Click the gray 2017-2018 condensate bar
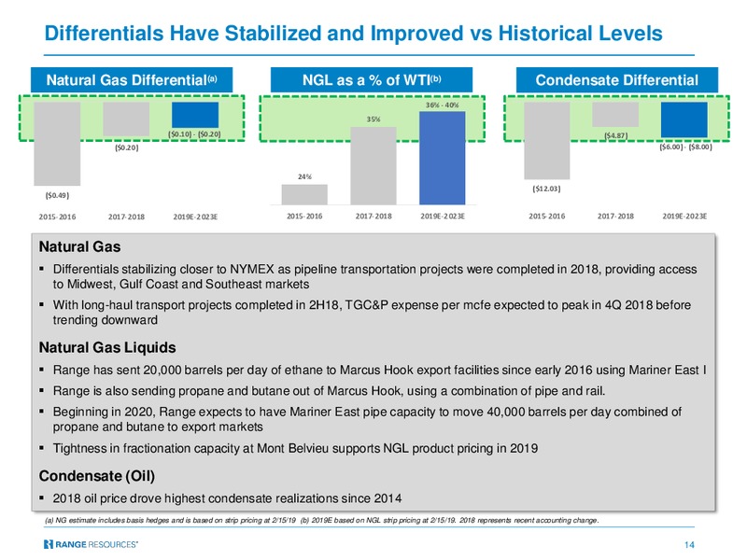Image resolution: width=747 pixels, height=560 pixels. (x=615, y=114)
